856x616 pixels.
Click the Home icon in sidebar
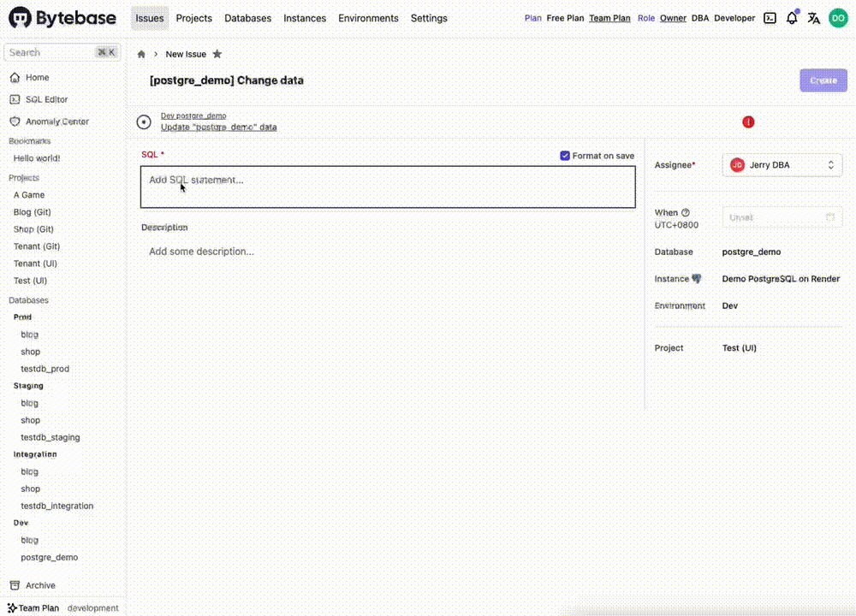point(15,77)
